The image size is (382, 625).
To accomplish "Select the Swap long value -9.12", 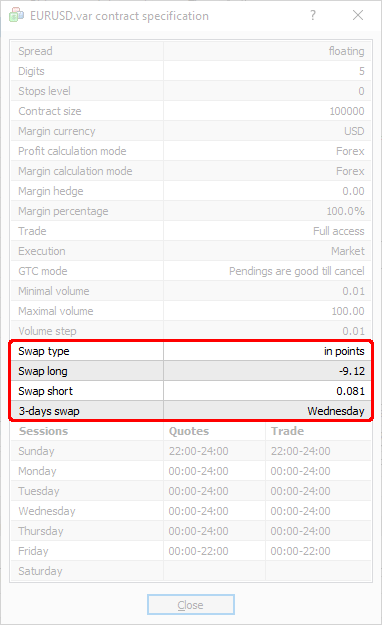I will pyautogui.click(x=352, y=371).
